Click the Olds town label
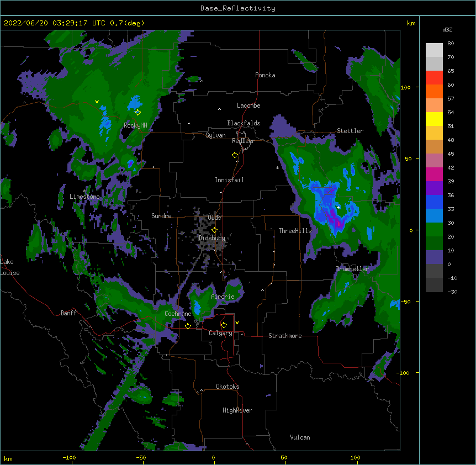 (214, 218)
